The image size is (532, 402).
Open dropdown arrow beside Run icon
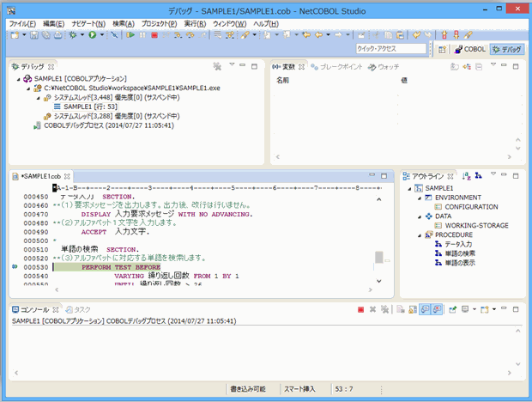coord(102,35)
